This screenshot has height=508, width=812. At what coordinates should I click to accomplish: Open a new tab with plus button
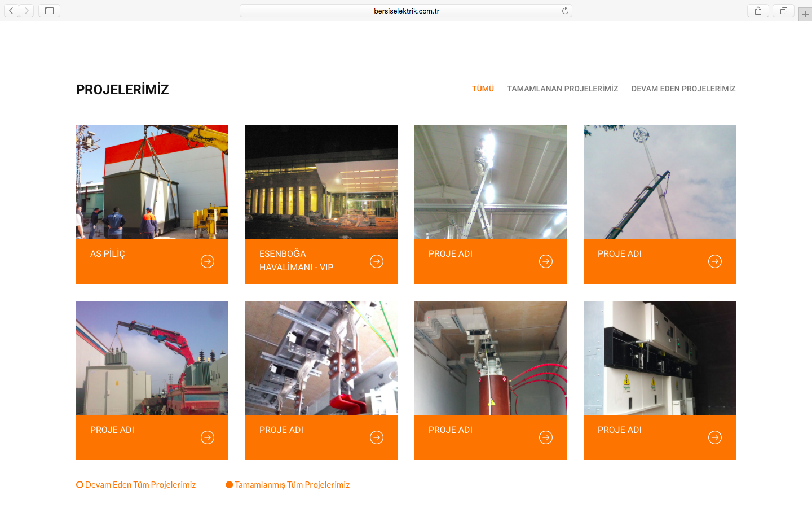click(x=805, y=14)
